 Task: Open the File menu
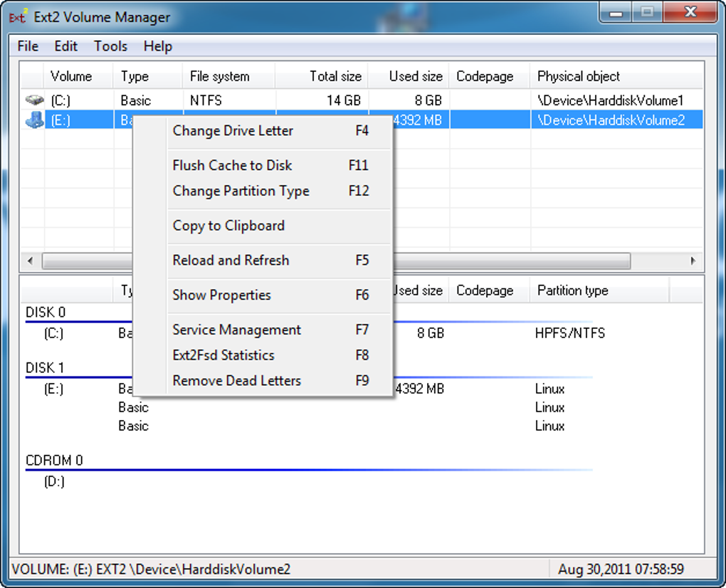tap(28, 46)
